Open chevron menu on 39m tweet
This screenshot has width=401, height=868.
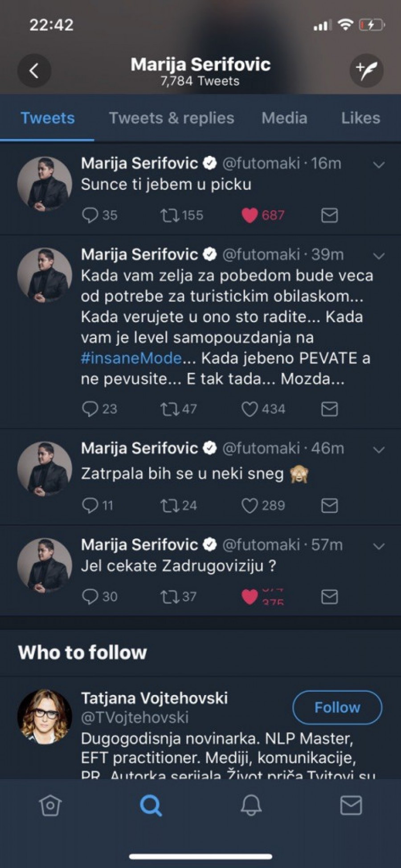[378, 256]
